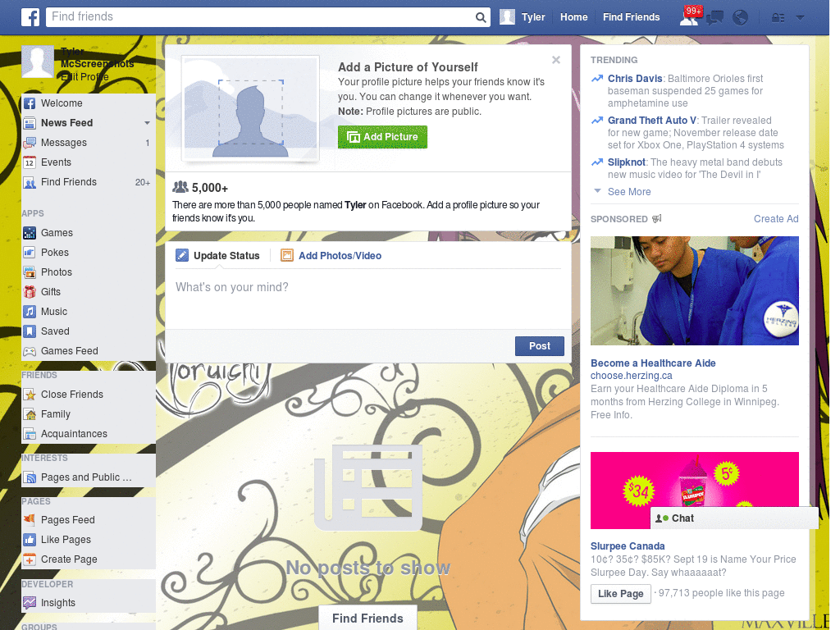Click Welcome icon in sidebar
Screen dimensions: 840x630
pos(30,103)
